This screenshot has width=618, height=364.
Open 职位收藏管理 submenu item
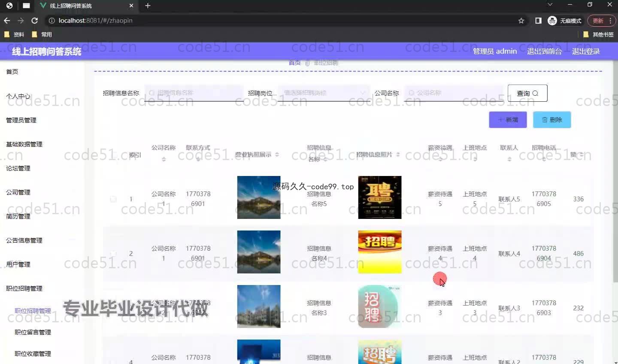click(x=33, y=354)
